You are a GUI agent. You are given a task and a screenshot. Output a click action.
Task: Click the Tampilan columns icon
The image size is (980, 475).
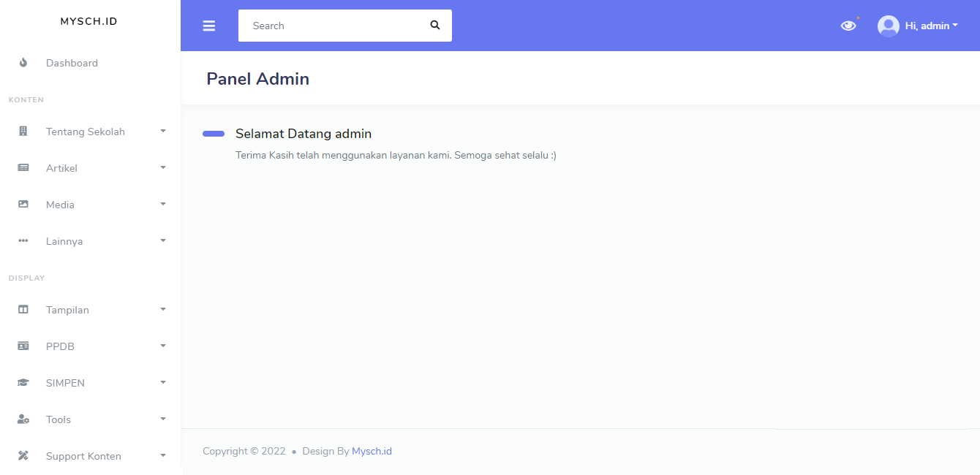coord(23,310)
